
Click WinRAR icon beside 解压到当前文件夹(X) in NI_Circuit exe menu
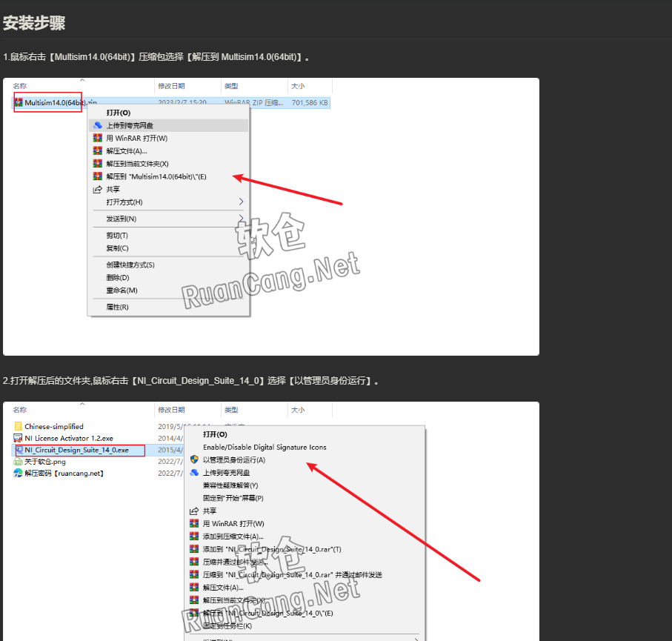194,600
